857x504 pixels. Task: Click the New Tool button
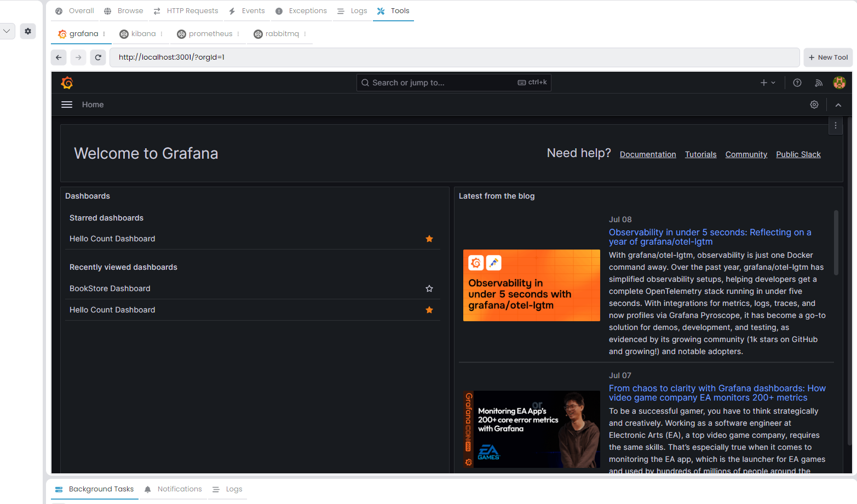tap(828, 57)
